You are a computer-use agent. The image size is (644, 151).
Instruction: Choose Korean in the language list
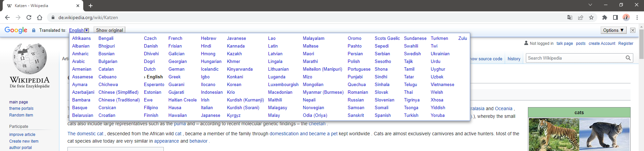234,84
